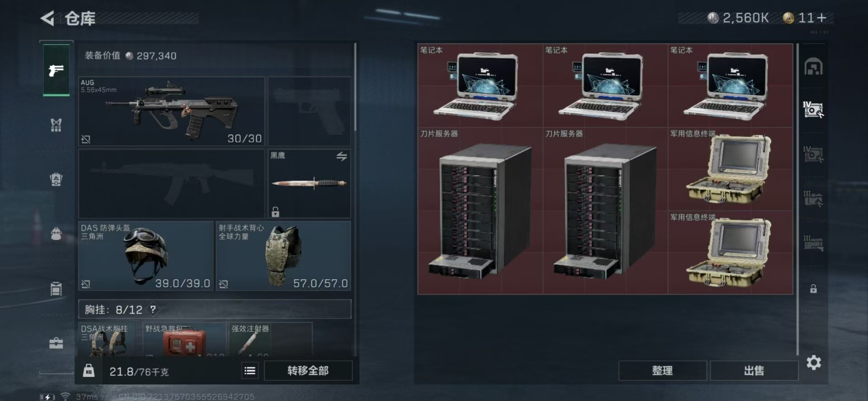
Task: Open the safe-box arch icon at top right
Action: (813, 67)
